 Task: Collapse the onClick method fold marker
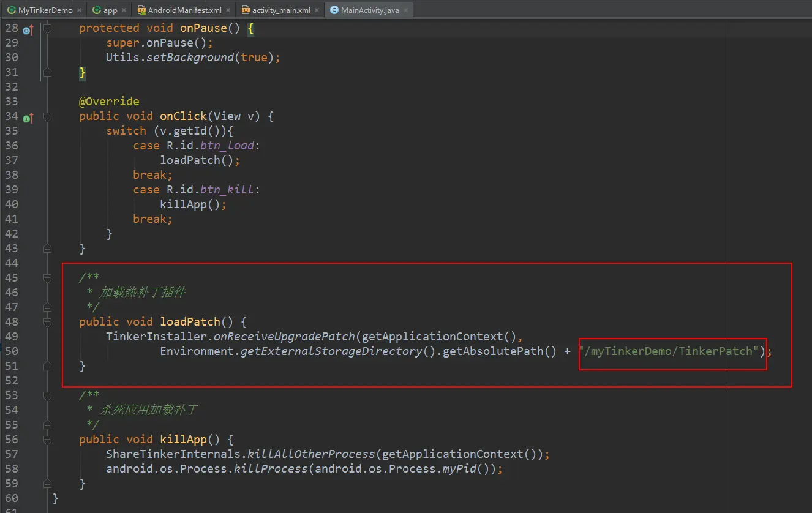[x=47, y=116]
